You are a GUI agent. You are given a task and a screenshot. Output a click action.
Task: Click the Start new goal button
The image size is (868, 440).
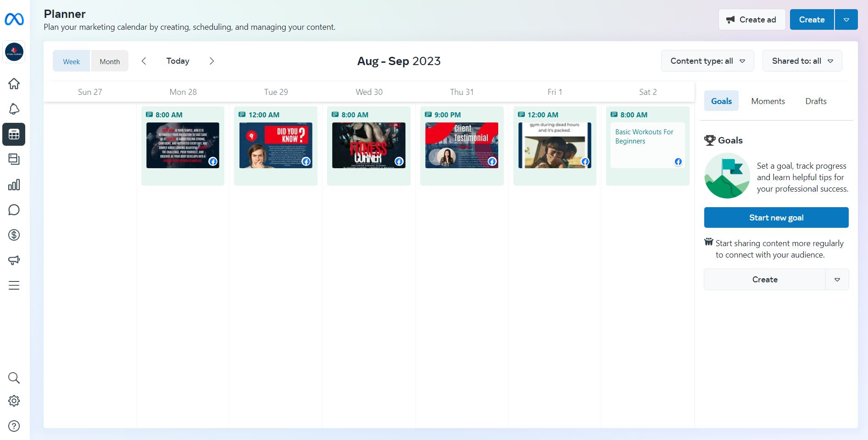pyautogui.click(x=776, y=218)
